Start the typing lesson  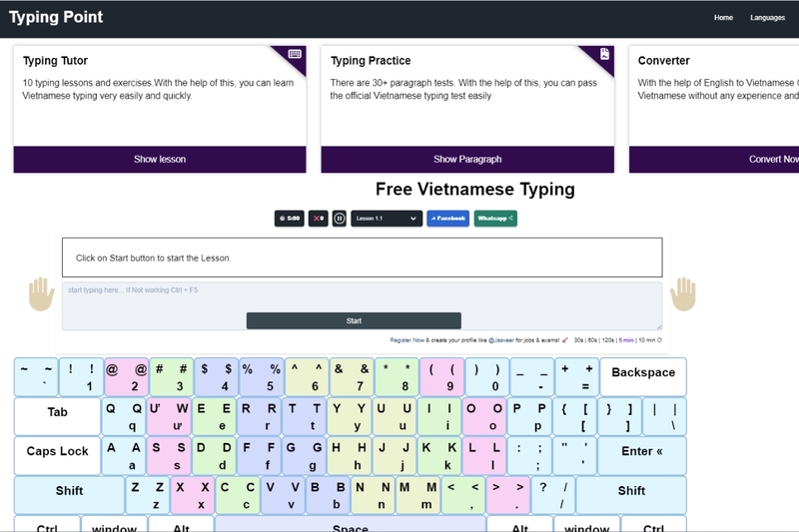[x=354, y=320]
